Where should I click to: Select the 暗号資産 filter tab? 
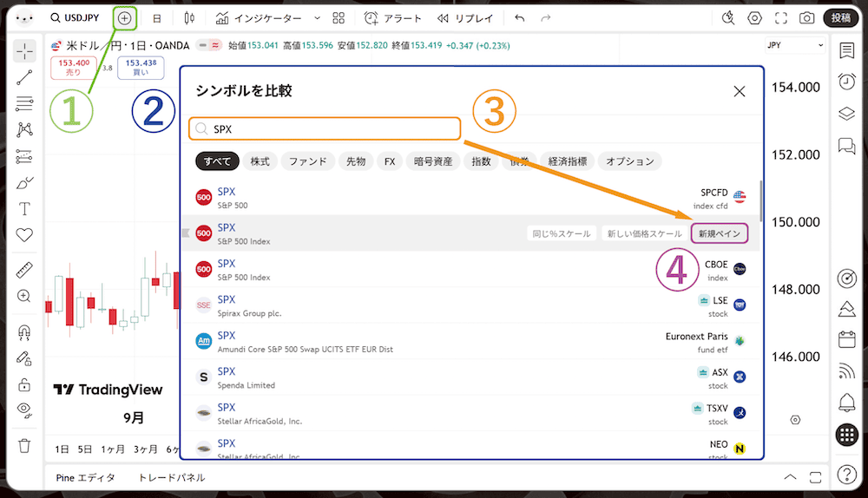pos(433,161)
